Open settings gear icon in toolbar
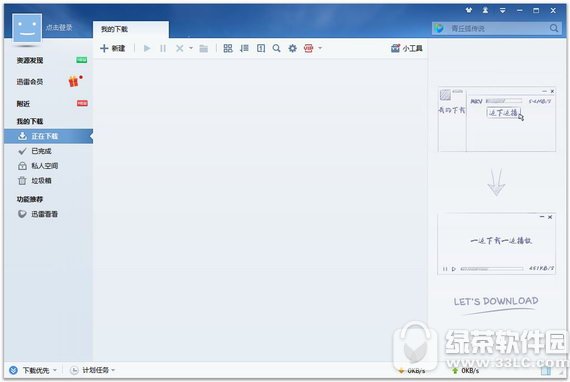The height and width of the screenshot is (382, 570). click(293, 48)
